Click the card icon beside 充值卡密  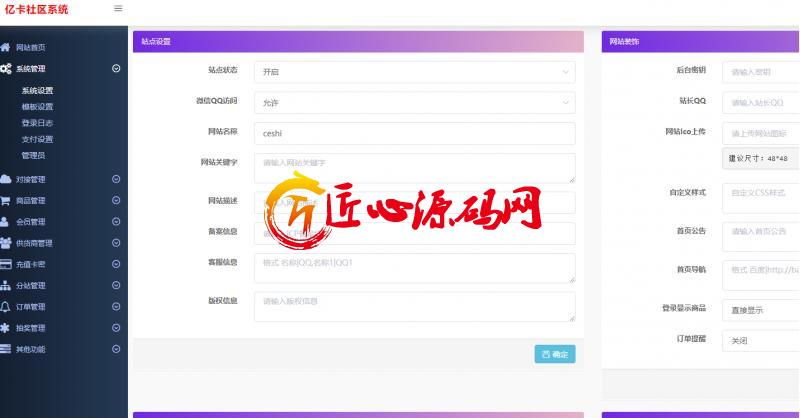pyautogui.click(x=6, y=264)
